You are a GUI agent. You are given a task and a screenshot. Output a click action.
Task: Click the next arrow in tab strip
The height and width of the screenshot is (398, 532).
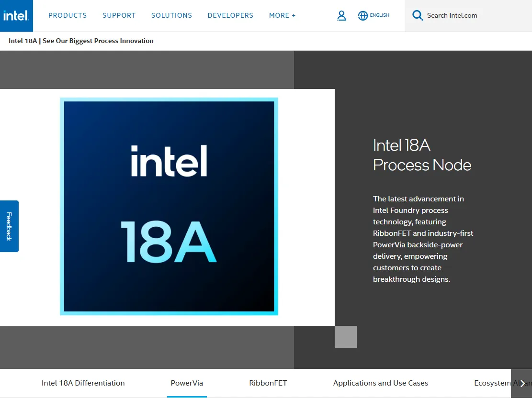[x=522, y=383]
